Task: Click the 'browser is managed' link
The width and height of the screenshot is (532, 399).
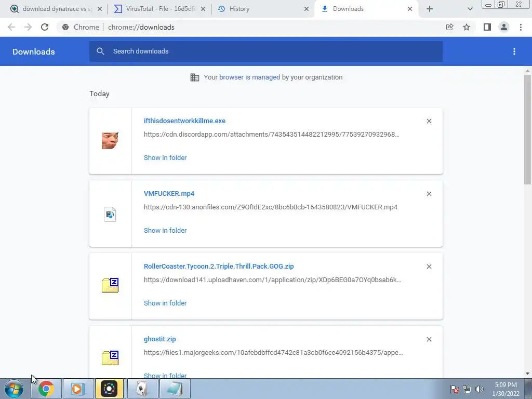Action: coord(250,77)
